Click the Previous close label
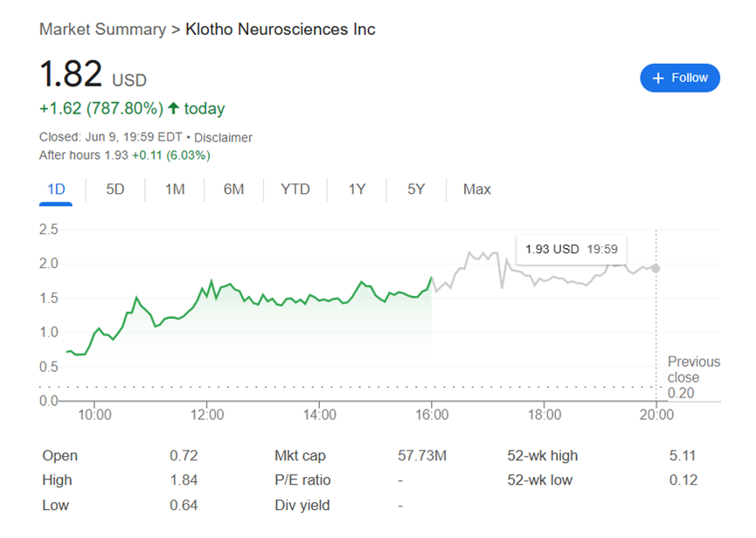Image resolution: width=756 pixels, height=538 pixels. click(694, 369)
